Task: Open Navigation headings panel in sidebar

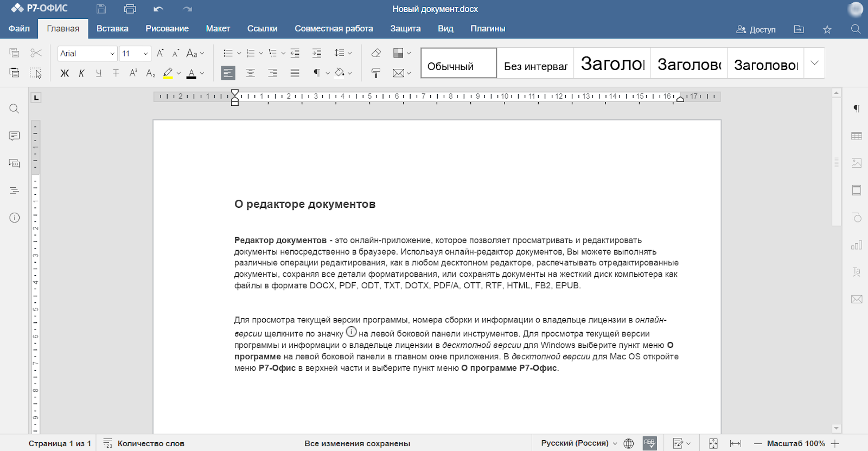Action: 15,190
